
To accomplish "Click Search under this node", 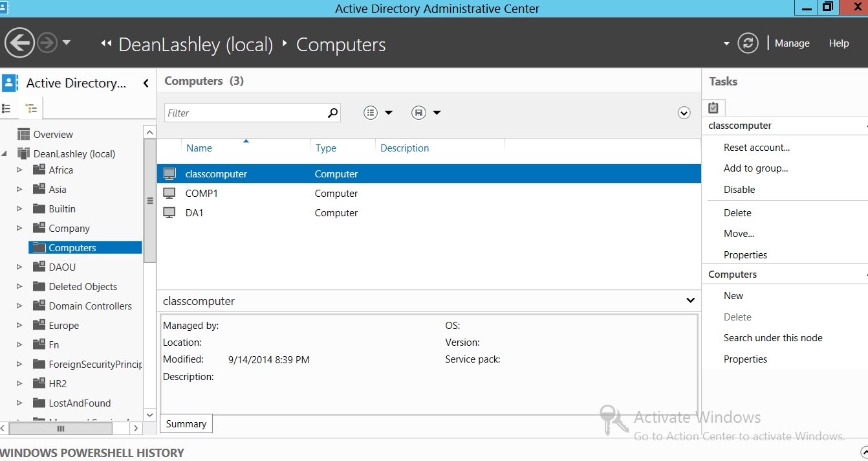I will coord(773,337).
